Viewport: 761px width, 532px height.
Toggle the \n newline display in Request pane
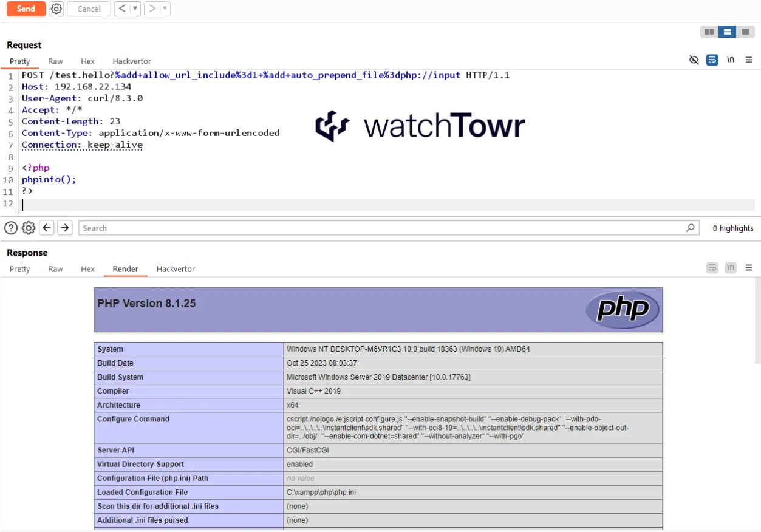pyautogui.click(x=731, y=60)
